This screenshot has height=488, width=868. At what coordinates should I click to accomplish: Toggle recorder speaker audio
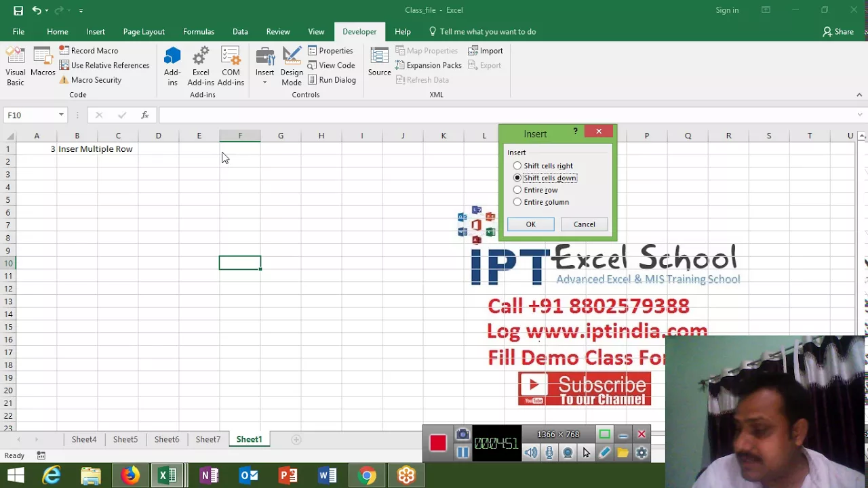coord(531,453)
